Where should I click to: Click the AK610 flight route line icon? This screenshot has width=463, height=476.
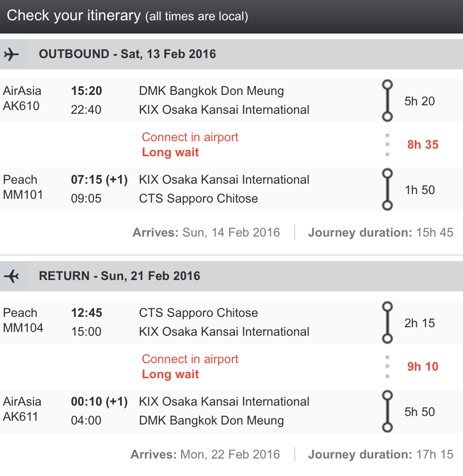click(x=387, y=101)
